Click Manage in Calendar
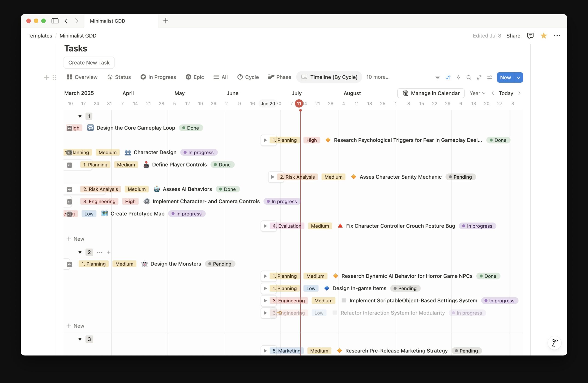The width and height of the screenshot is (588, 383). [431, 93]
